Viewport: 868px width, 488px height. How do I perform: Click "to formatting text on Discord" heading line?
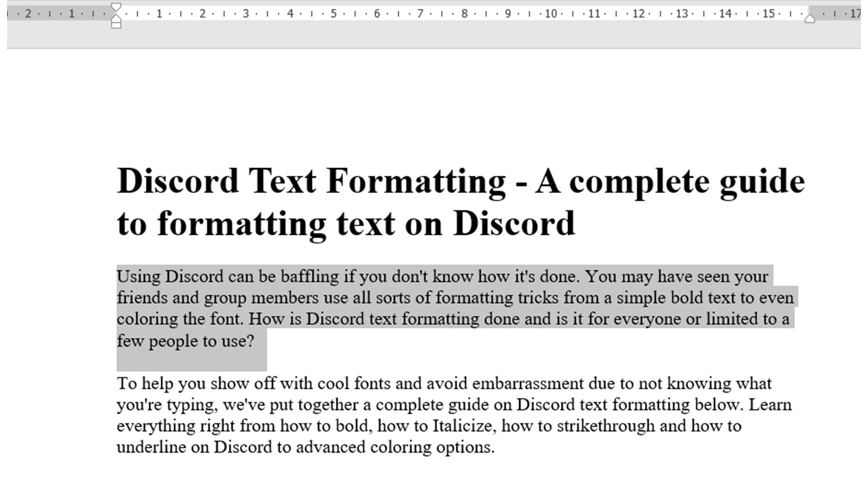(x=346, y=223)
